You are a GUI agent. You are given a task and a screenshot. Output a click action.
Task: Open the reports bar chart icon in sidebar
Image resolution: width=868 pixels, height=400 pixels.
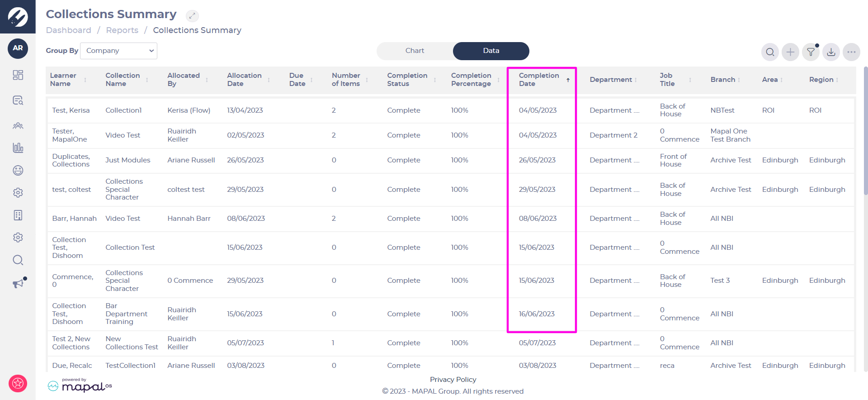[x=18, y=148]
